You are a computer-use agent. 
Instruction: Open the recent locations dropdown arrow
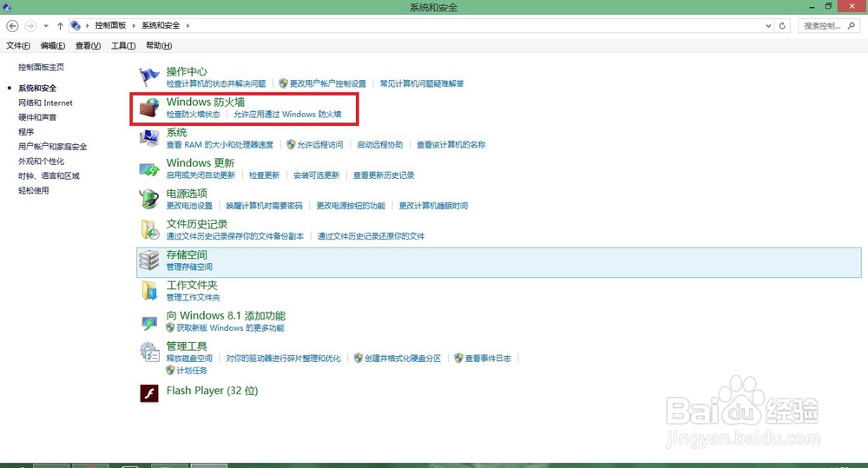point(46,25)
